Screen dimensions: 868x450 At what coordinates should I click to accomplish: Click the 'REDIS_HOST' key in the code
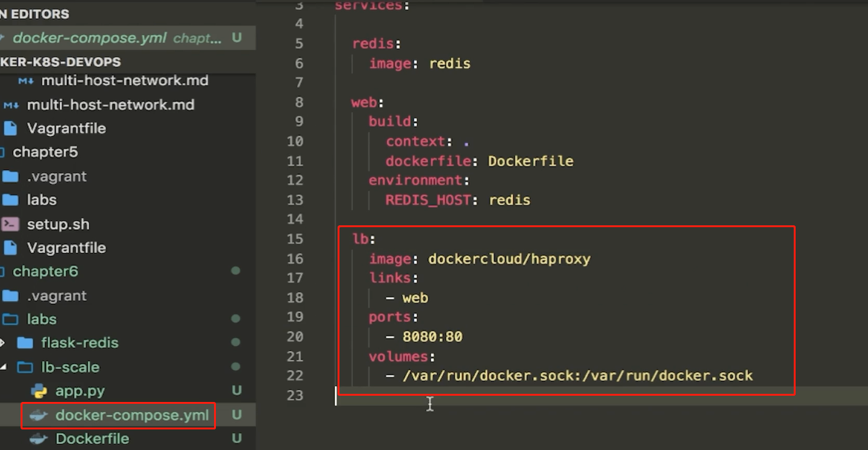click(428, 200)
